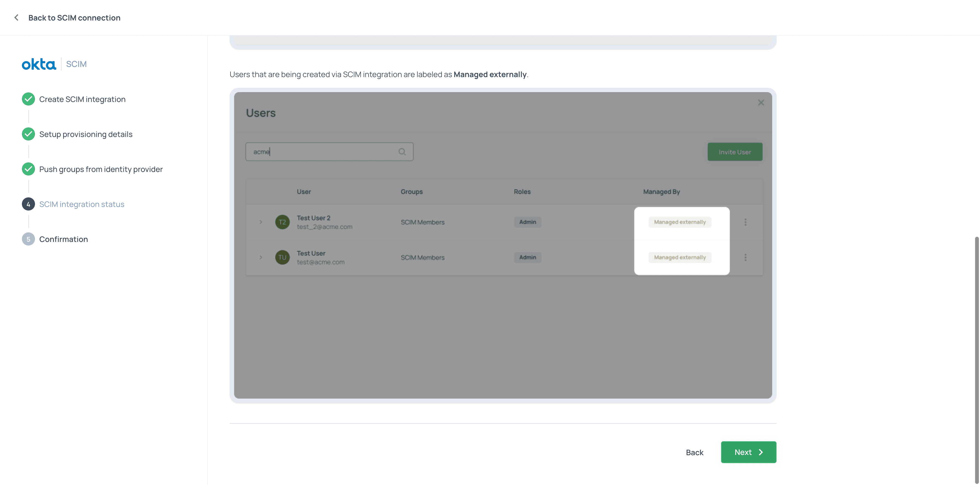Open kebab menu for test@acme.com row
The width and height of the screenshot is (980, 485).
[745, 257]
